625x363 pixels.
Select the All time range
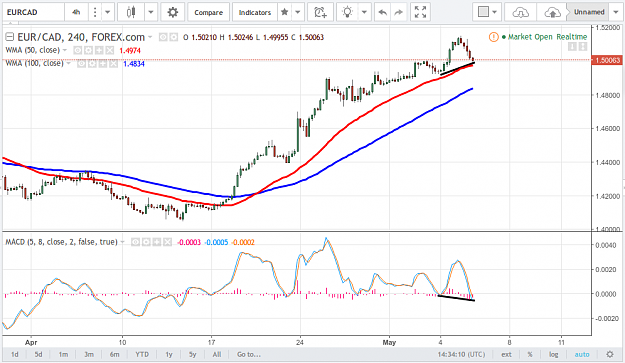(217, 354)
